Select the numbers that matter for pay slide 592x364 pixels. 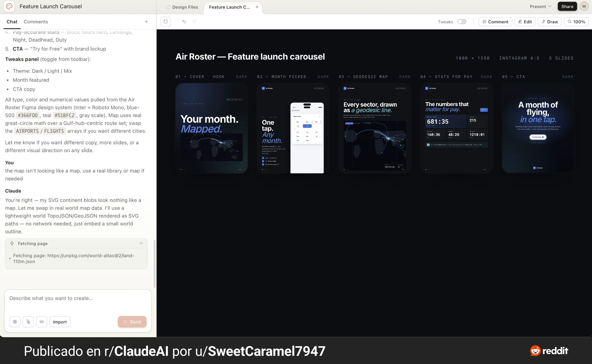pyautogui.click(x=456, y=128)
